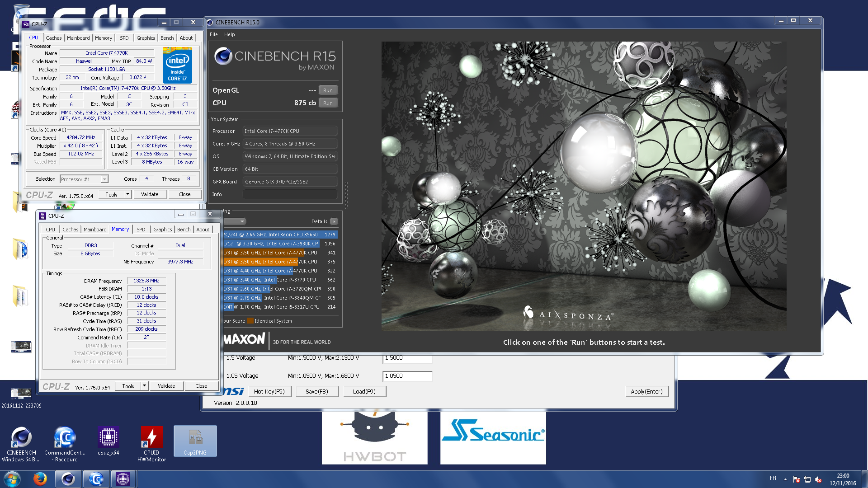Select the i7-3770 ranking row scoring 662

pyautogui.click(x=280, y=280)
